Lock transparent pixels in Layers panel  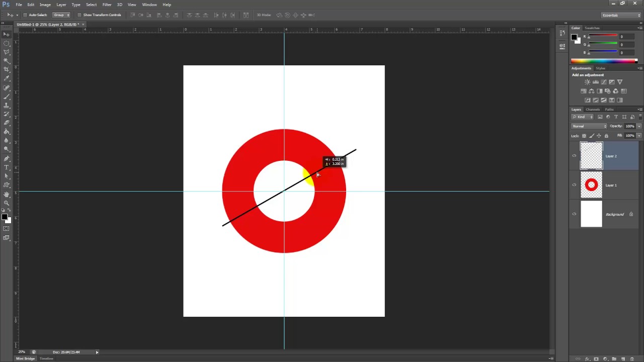click(584, 136)
